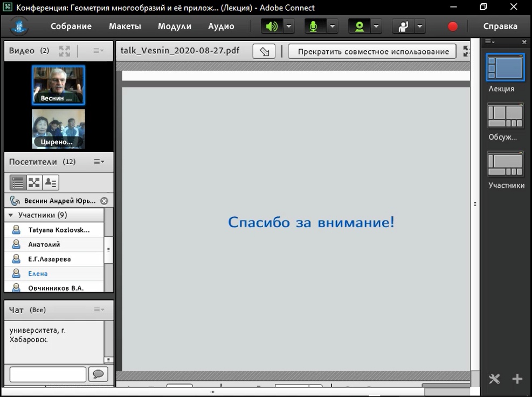Mute the microphone using the mic button

315,26
